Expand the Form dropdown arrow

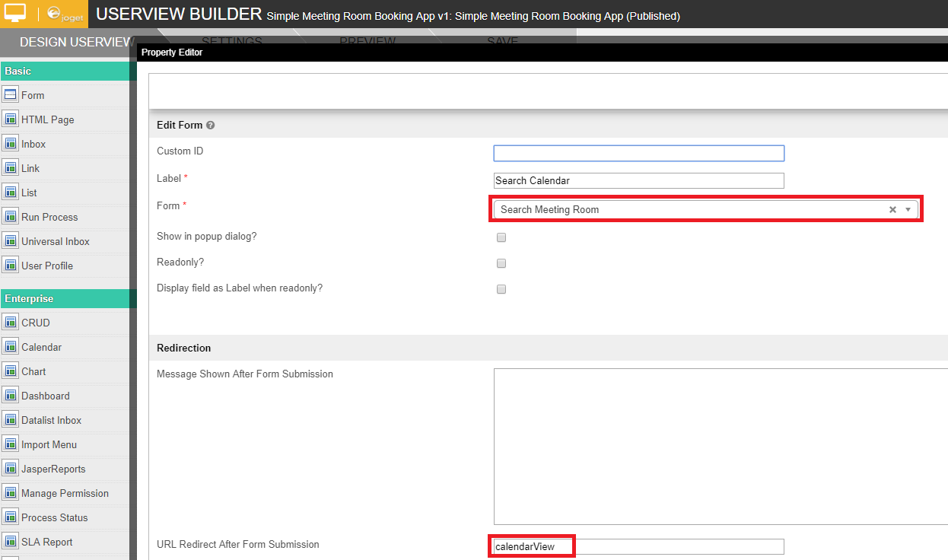(908, 209)
